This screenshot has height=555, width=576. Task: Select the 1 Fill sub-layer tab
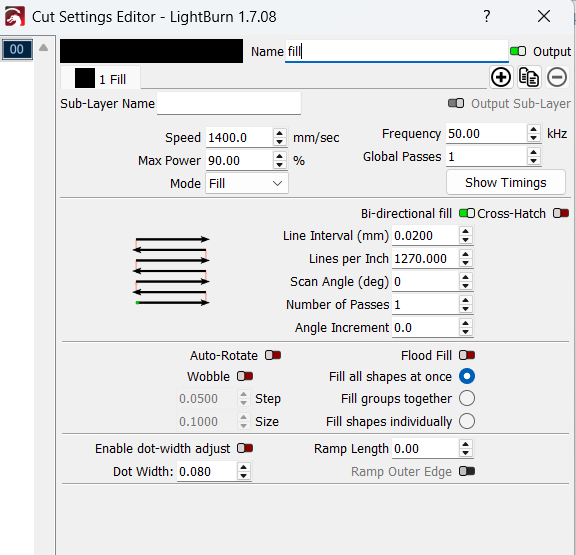click(100, 78)
